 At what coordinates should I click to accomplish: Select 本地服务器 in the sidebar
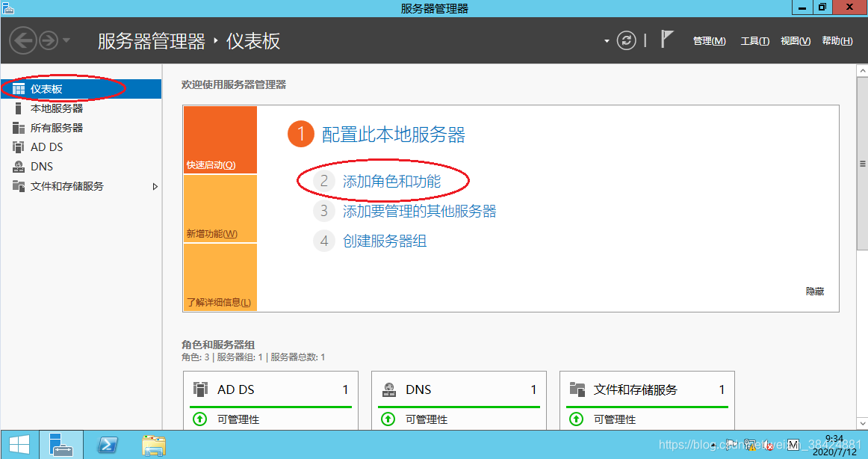click(x=81, y=108)
